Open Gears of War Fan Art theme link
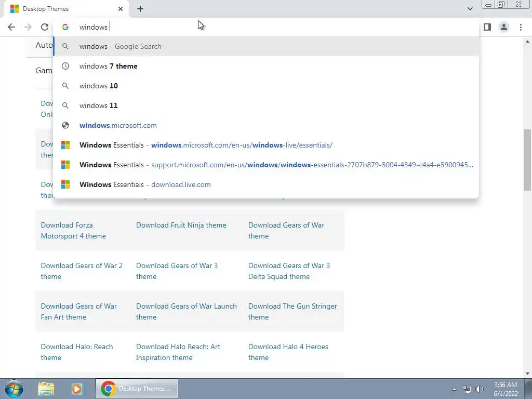Screen dimensions: 532x399 point(79,311)
